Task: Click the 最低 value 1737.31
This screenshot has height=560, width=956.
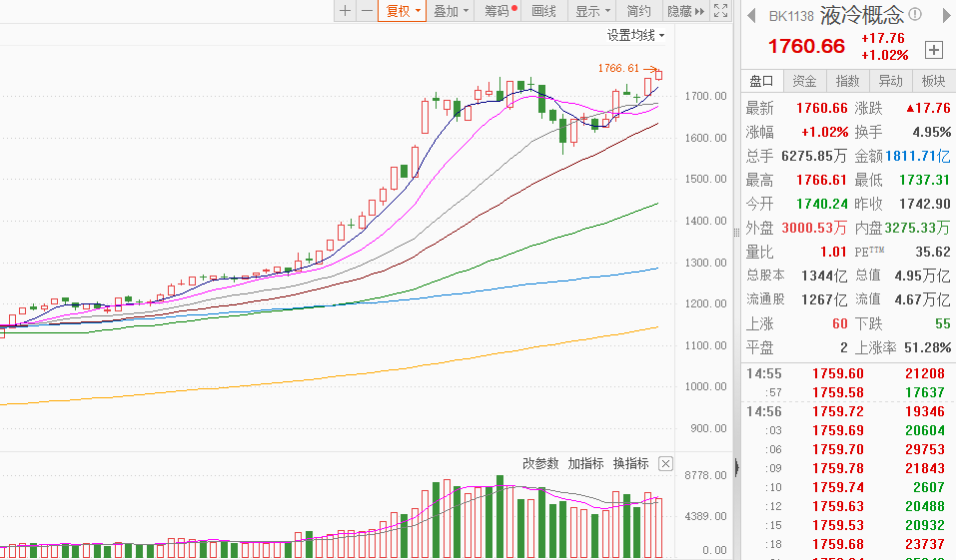Action: click(x=924, y=180)
